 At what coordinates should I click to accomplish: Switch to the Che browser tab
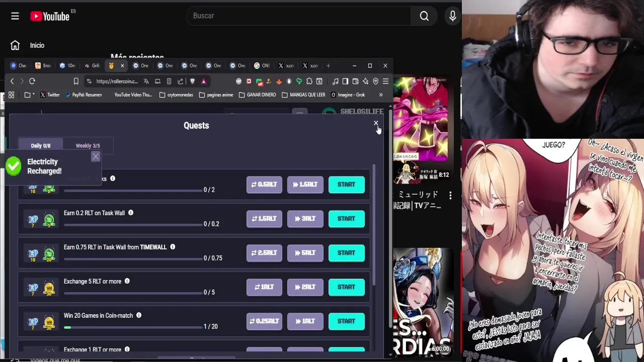tap(19, 65)
